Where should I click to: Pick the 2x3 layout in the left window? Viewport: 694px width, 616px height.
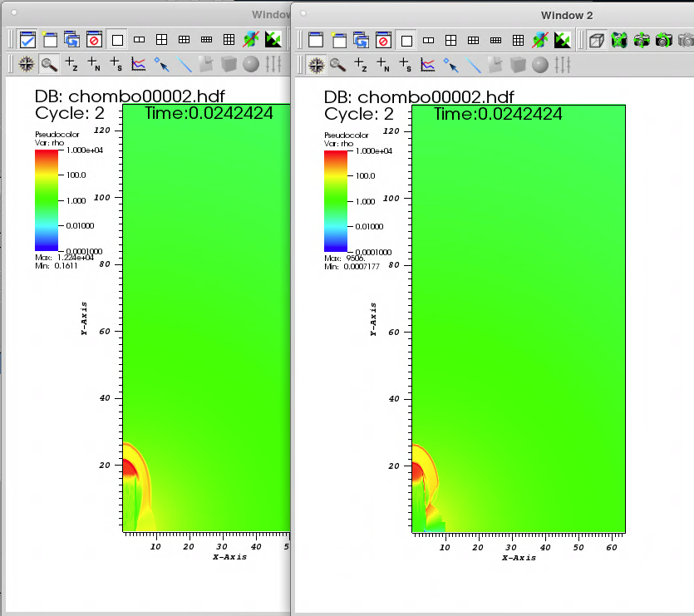pyautogui.click(x=185, y=40)
